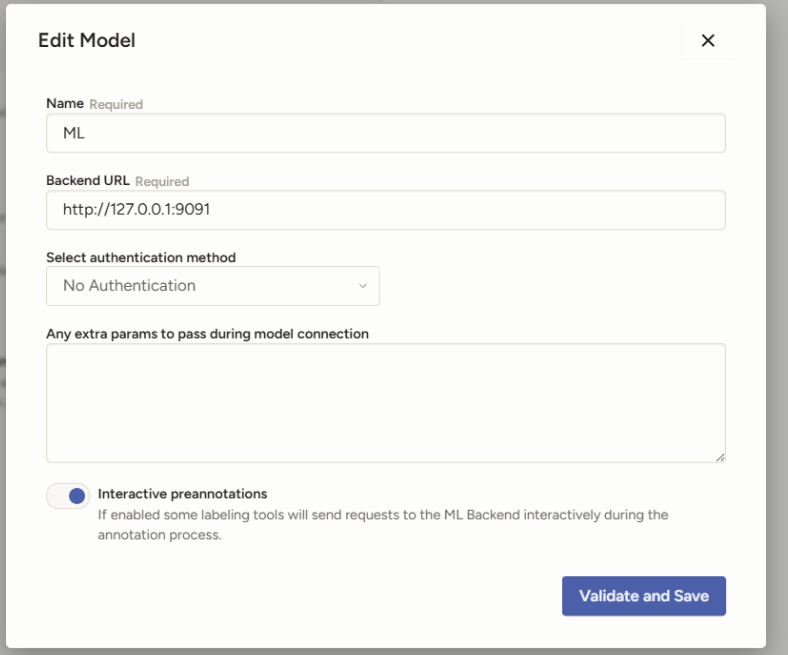This screenshot has height=655, width=788.
Task: Click inside the extra params text area
Action: 385,403
